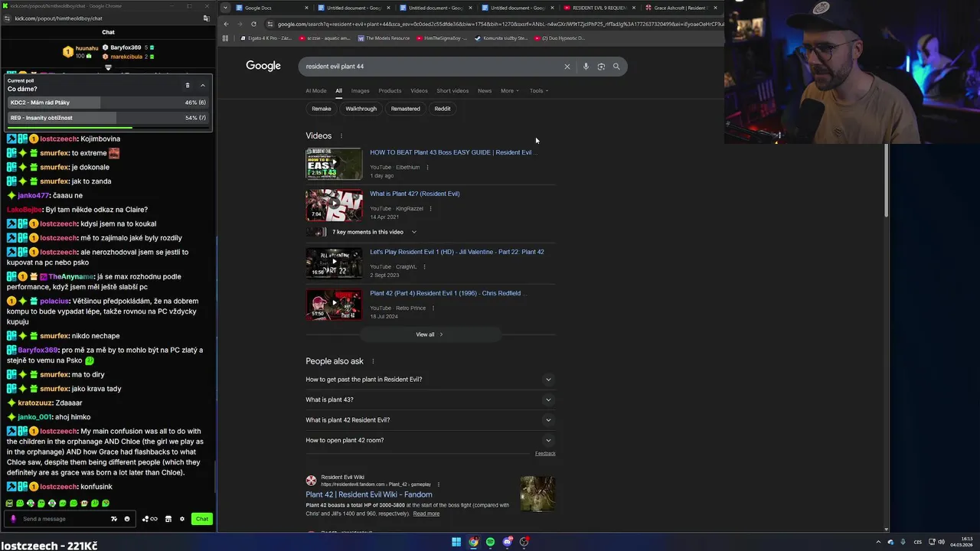Screen dimensions: 980x551
Task: Open the Short videos results tab
Action: point(452,90)
